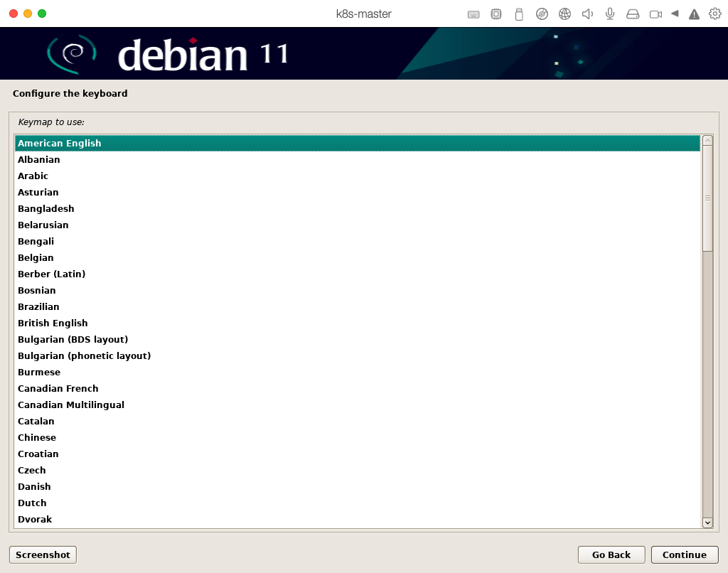Click the scrollbar down arrow
Image resolution: width=728 pixels, height=573 pixels.
click(707, 523)
